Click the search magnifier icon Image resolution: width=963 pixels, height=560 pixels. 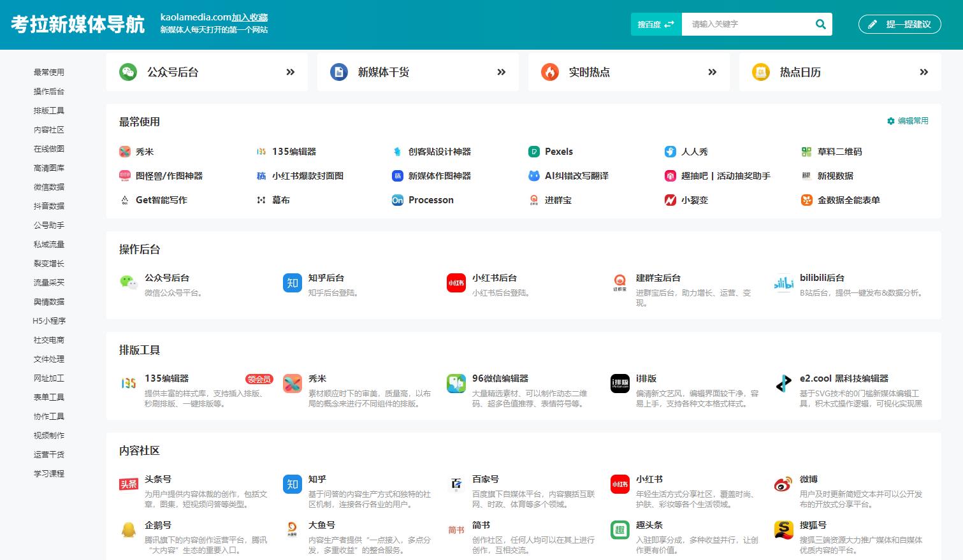point(821,24)
